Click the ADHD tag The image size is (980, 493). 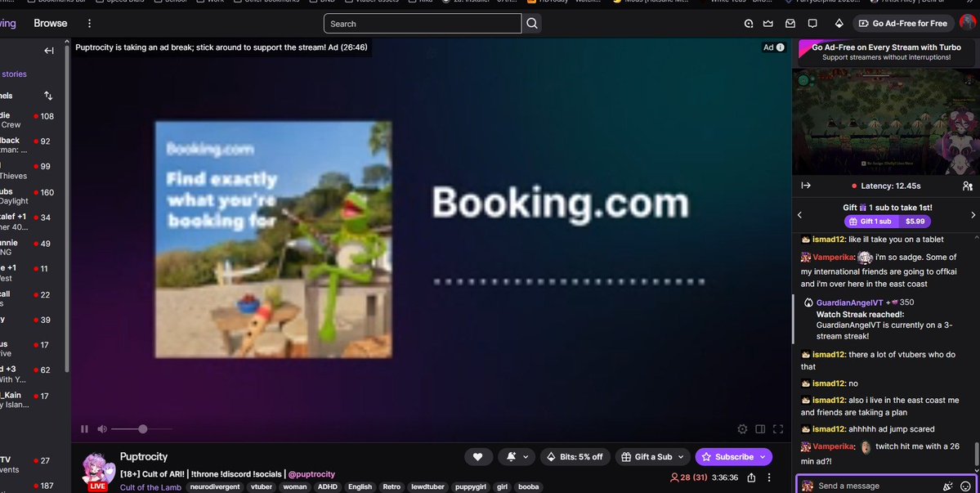328,486
